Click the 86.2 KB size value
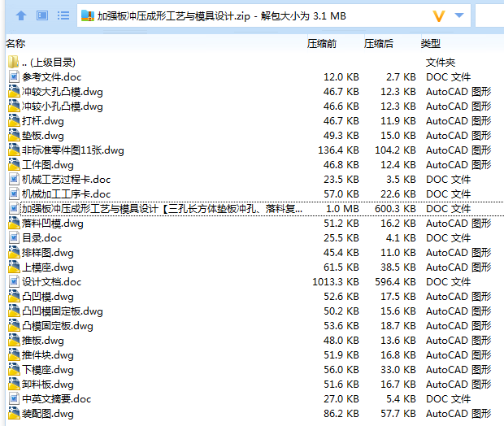Viewport: 504px width, 426px height. (x=341, y=414)
